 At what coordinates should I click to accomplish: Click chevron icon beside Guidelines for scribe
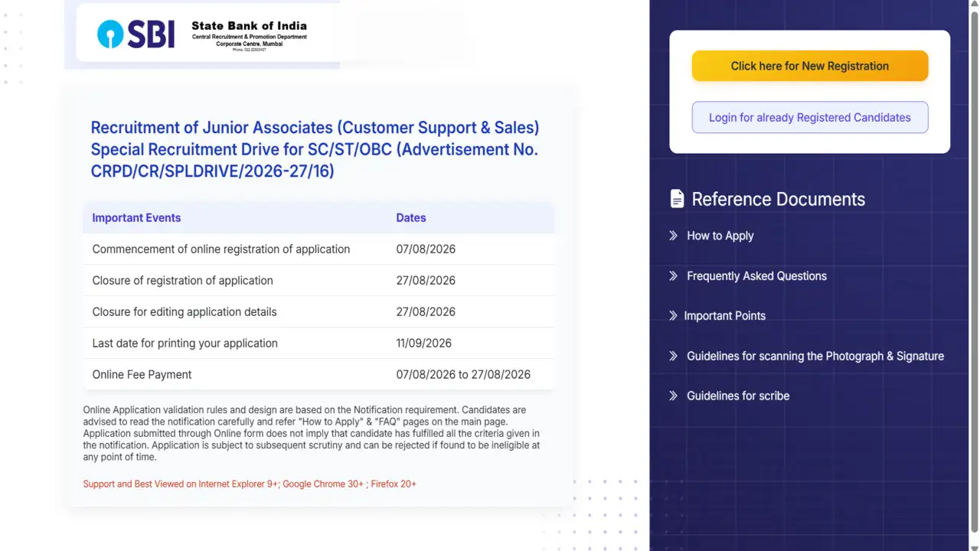click(673, 396)
